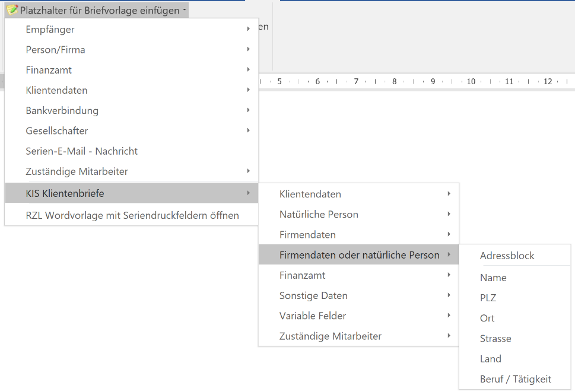Click RZL Wordvorlage mit Seriendruckfeldern öffnen
This screenshot has height=392, width=575.
tap(132, 215)
